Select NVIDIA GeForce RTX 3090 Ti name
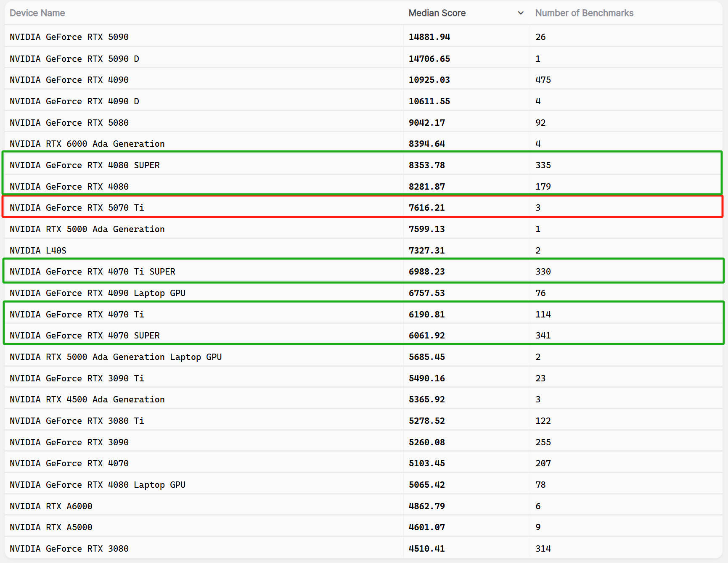 tap(77, 378)
